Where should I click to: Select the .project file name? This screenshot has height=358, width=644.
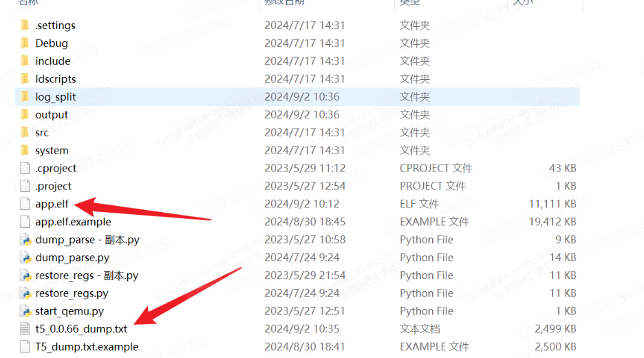53,186
